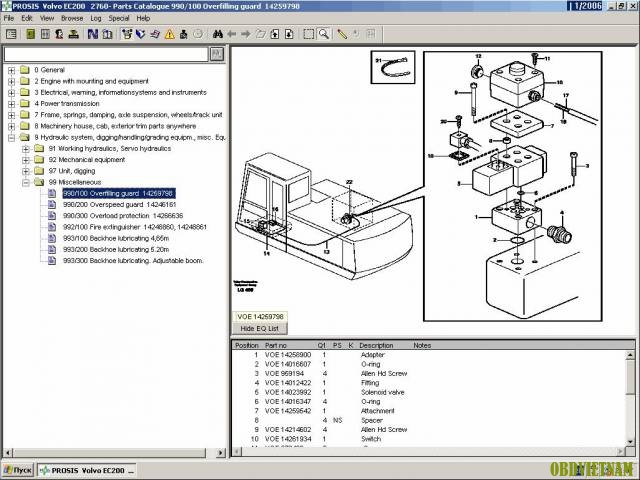Open the View menu
Viewport: 640px width, 480px height.
point(47,18)
